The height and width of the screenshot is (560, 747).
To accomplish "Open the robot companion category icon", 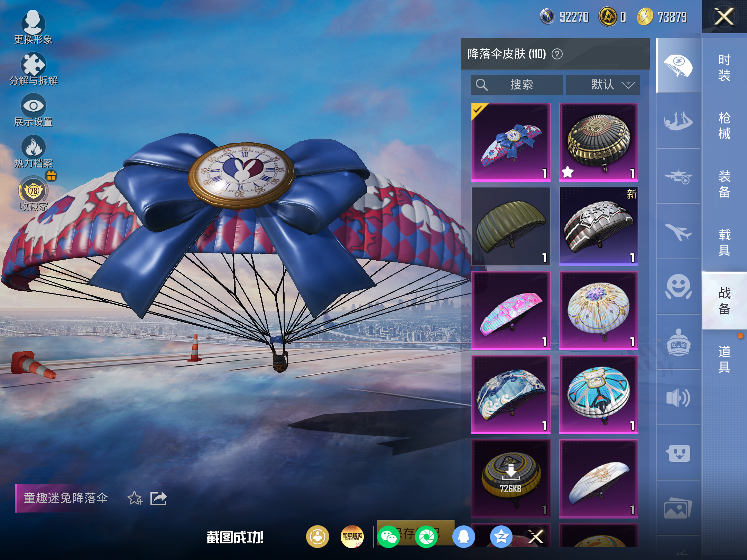I will tap(678, 342).
